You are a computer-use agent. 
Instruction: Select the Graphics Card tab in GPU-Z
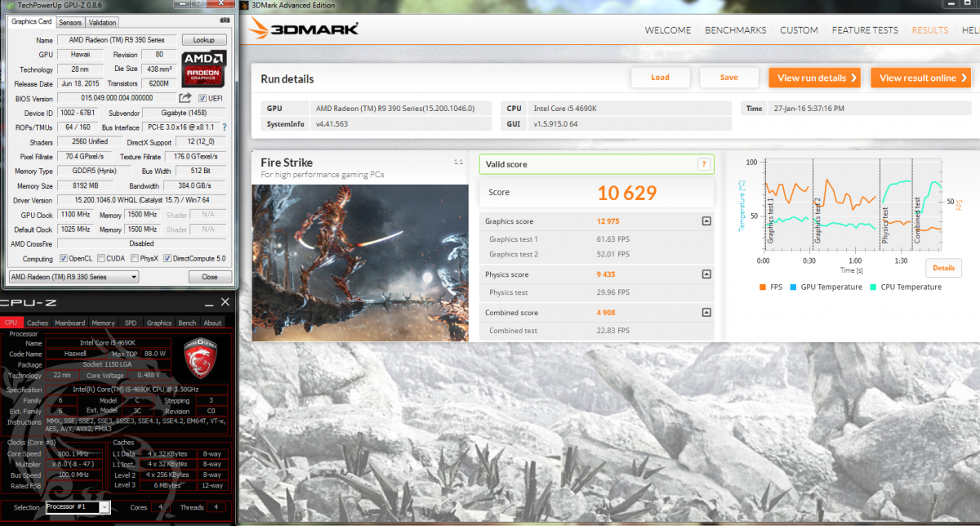[31, 21]
